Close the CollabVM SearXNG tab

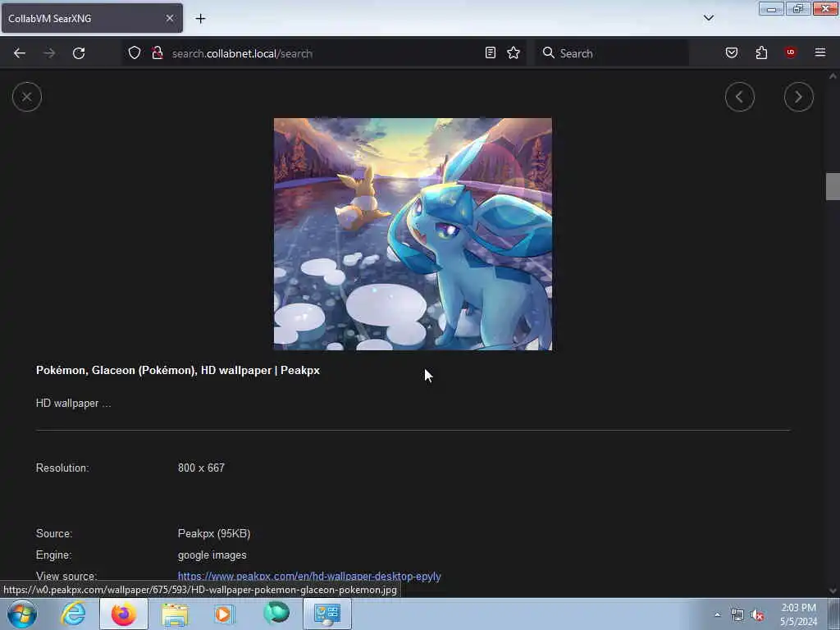[x=170, y=18]
